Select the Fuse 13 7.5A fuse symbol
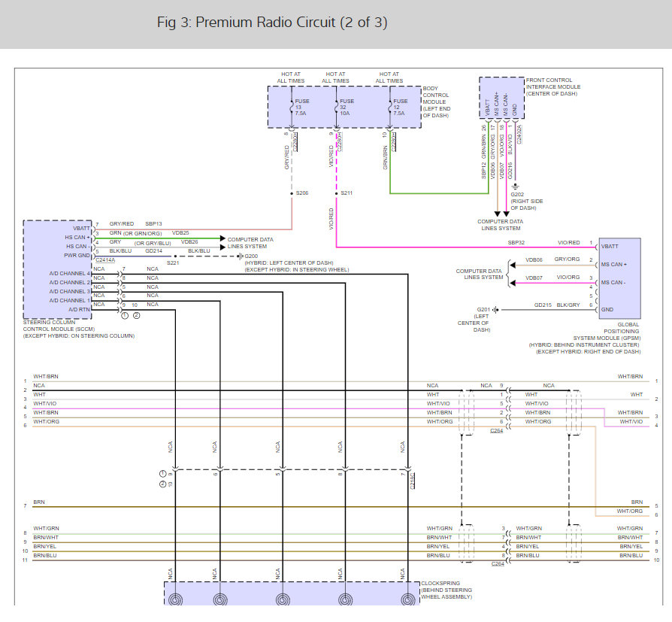This screenshot has width=672, height=622. click(292, 108)
